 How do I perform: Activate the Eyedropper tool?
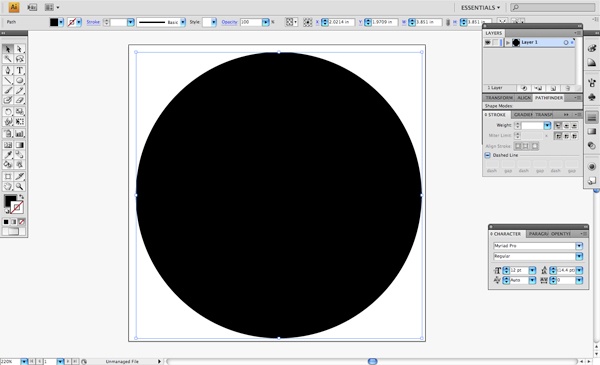(8, 155)
